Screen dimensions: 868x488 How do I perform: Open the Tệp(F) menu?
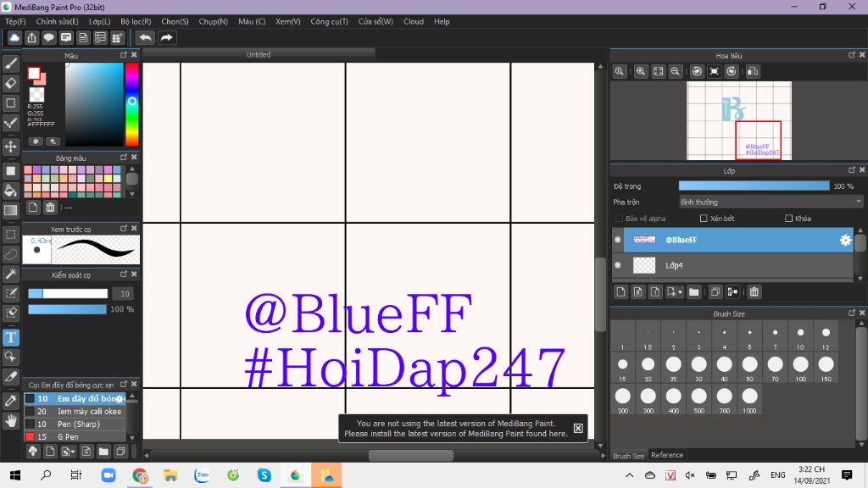click(15, 21)
